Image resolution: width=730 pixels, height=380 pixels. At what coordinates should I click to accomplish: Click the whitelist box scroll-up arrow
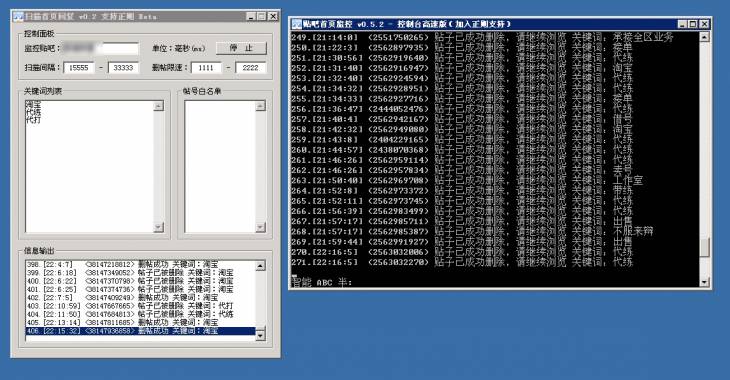pos(261,106)
